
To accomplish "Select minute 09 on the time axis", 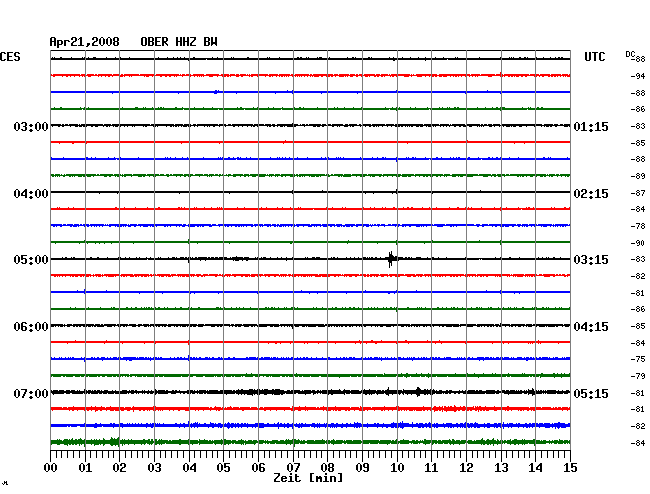I will pyautogui.click(x=362, y=467).
